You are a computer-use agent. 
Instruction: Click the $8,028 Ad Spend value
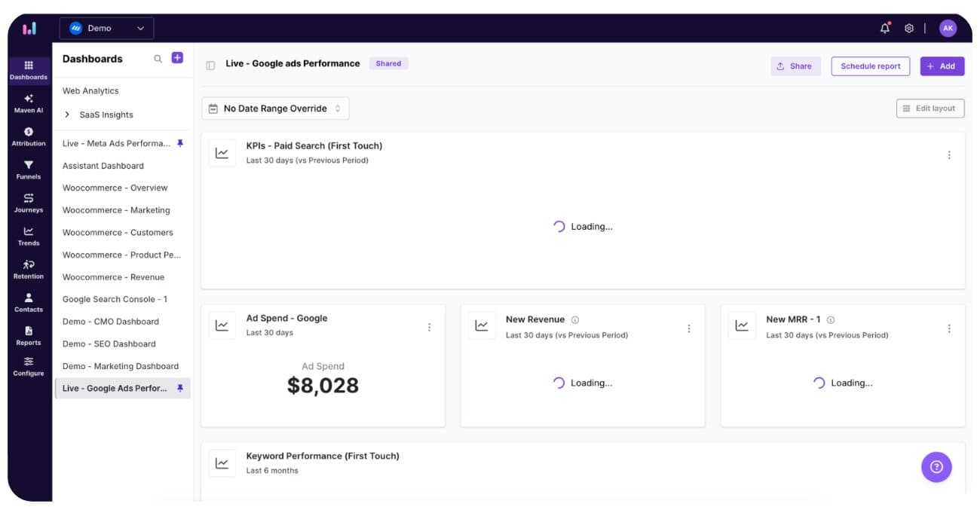coord(323,386)
